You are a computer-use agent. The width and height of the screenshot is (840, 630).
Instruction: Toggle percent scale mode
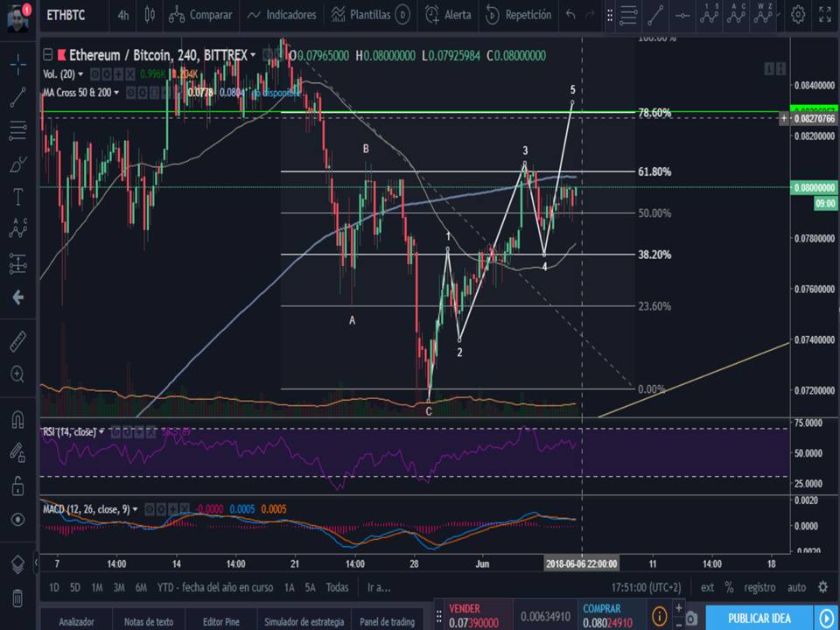click(x=729, y=588)
